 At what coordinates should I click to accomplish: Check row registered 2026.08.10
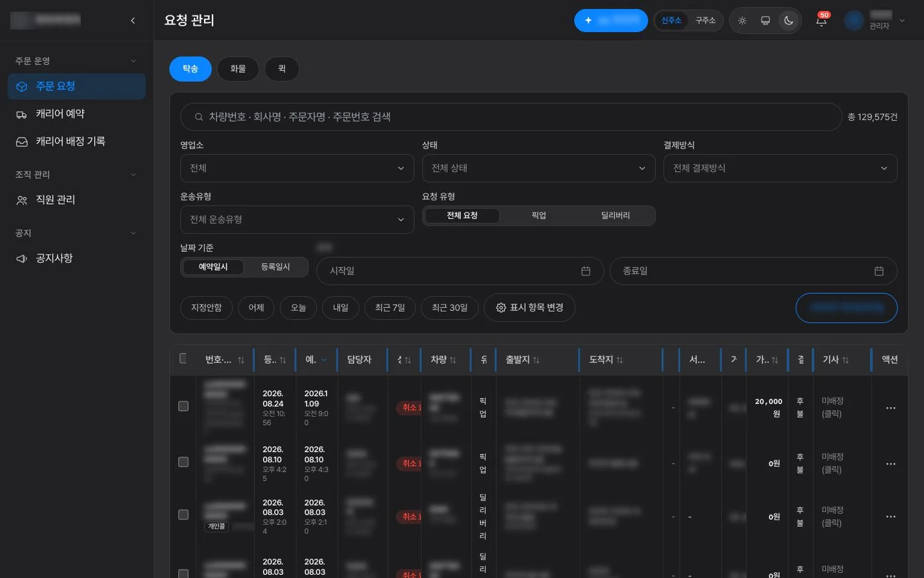pos(183,462)
